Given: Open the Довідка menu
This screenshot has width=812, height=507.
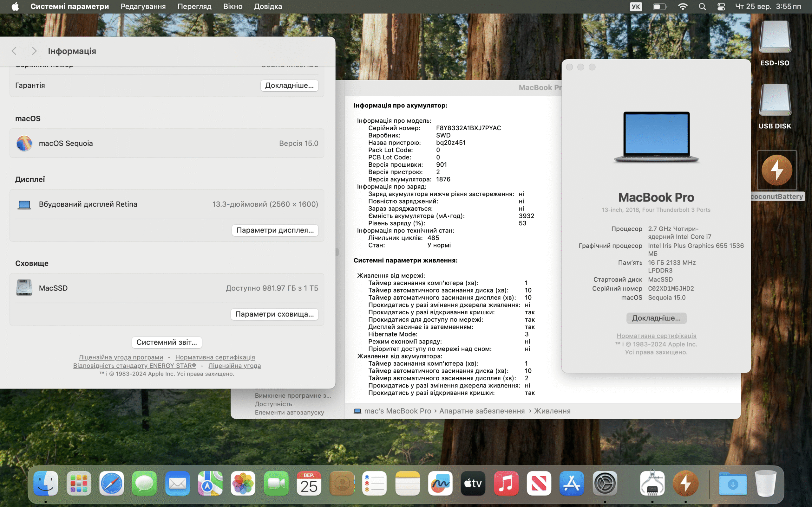Looking at the screenshot, I should (x=268, y=7).
